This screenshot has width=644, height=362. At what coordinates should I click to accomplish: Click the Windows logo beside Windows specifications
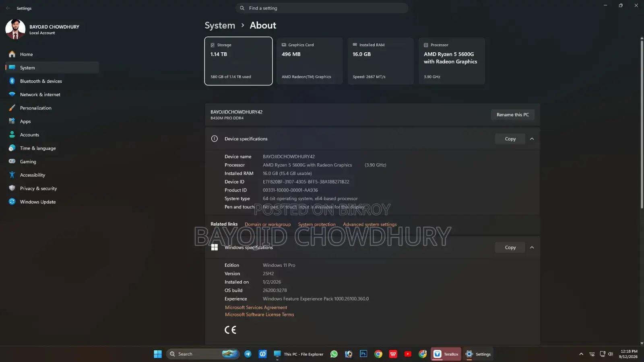(x=215, y=247)
